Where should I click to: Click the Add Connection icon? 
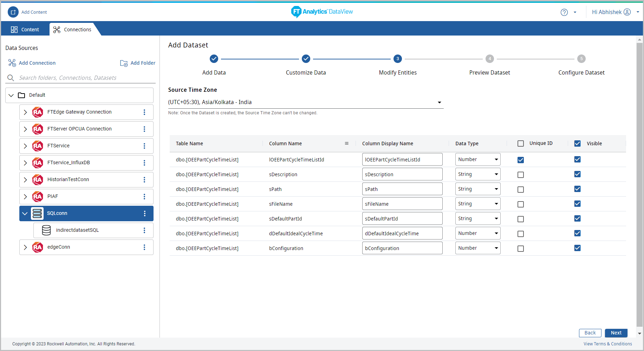pos(12,63)
